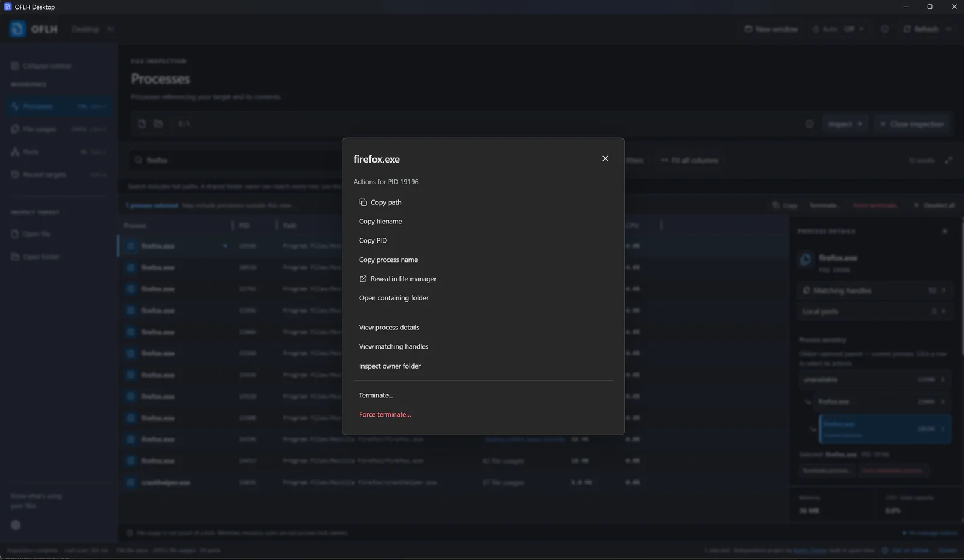Click the OFLH logo in the header

tap(17, 29)
